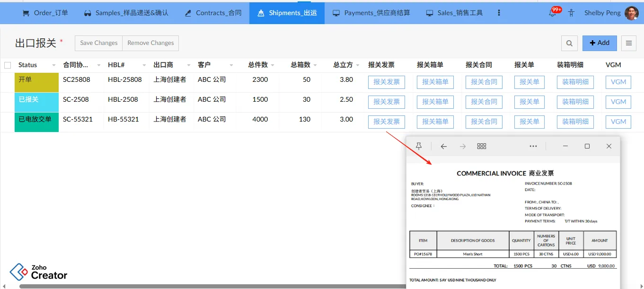Open more options (...) in the invoice preview
644x289 pixels.
click(x=533, y=146)
